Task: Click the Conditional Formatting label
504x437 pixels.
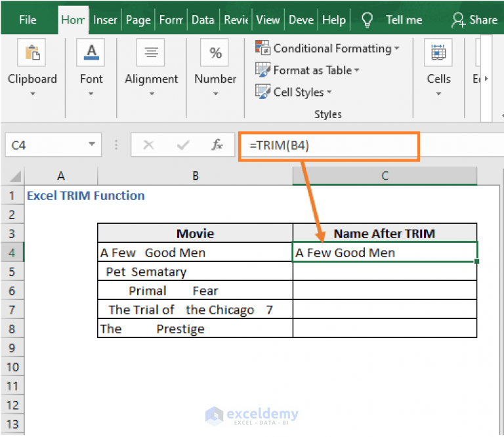Action: [x=332, y=48]
